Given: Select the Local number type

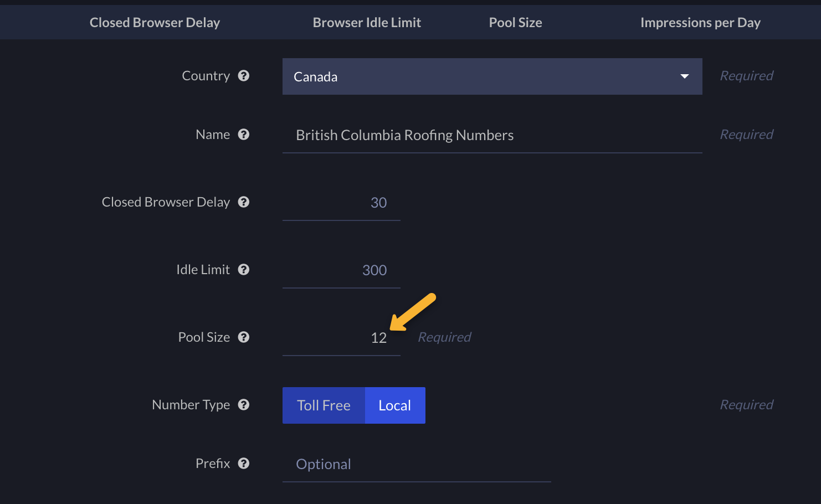Looking at the screenshot, I should coord(395,405).
